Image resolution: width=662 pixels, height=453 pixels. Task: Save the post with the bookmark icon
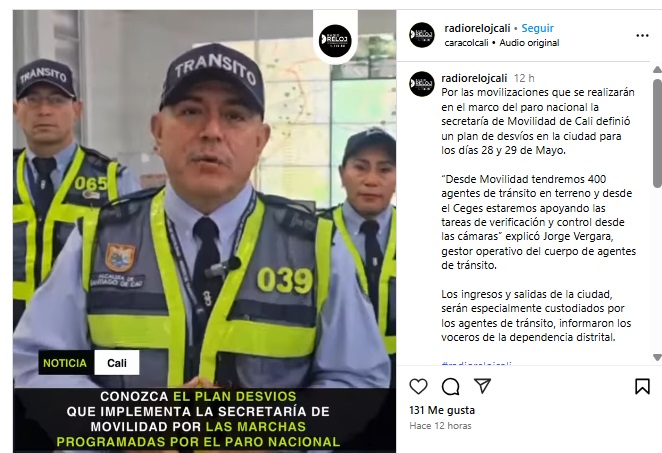(642, 386)
